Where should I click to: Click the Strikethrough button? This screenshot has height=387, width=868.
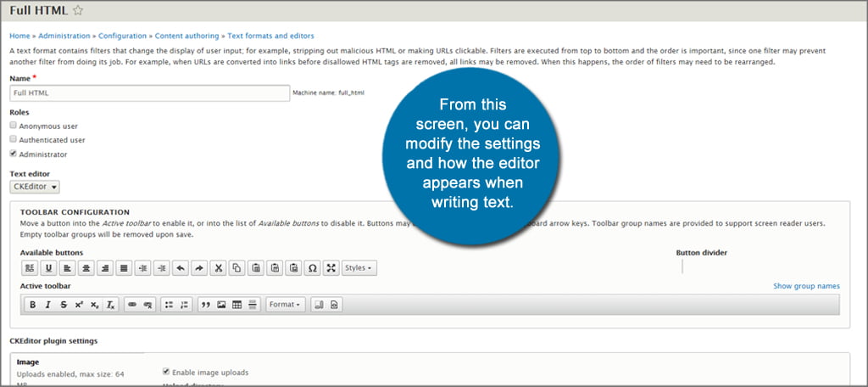[x=64, y=305]
